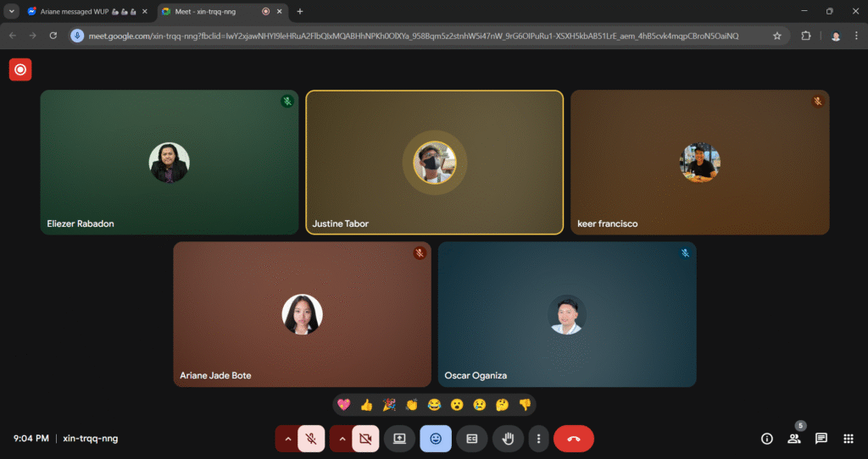Click the present screen (share) icon

click(399, 439)
